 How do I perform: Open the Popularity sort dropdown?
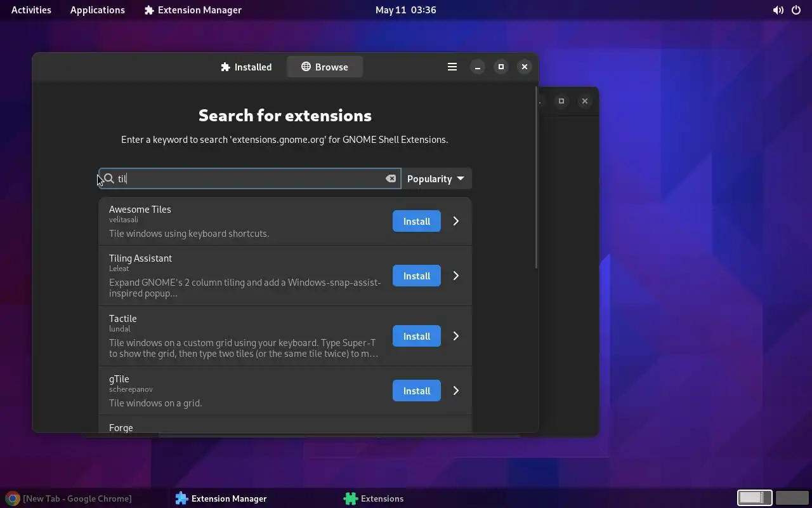(x=436, y=178)
